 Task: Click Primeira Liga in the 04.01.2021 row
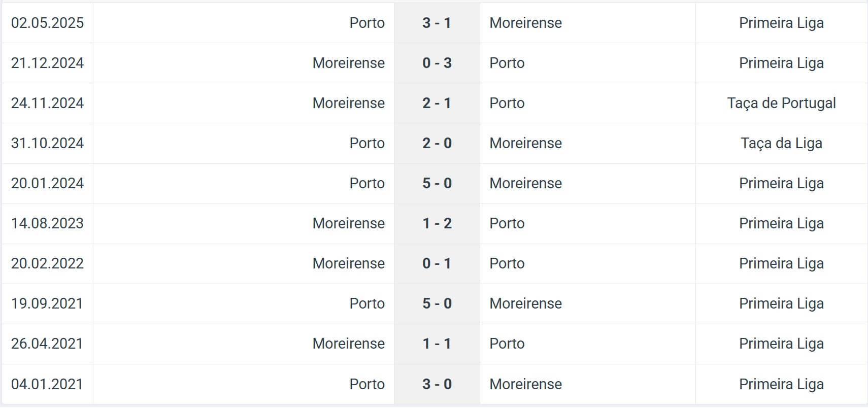[781, 384]
